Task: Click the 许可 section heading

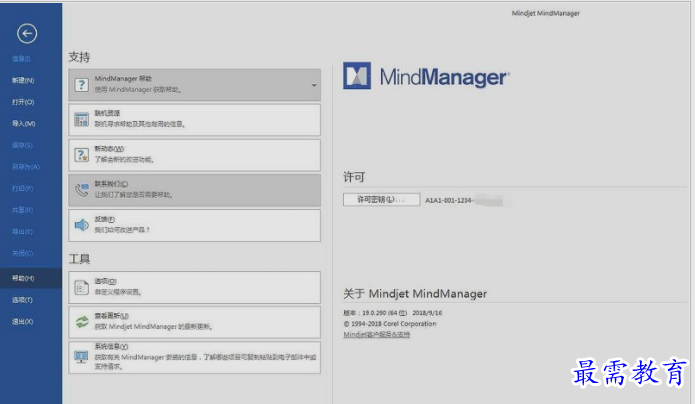Action: (354, 177)
